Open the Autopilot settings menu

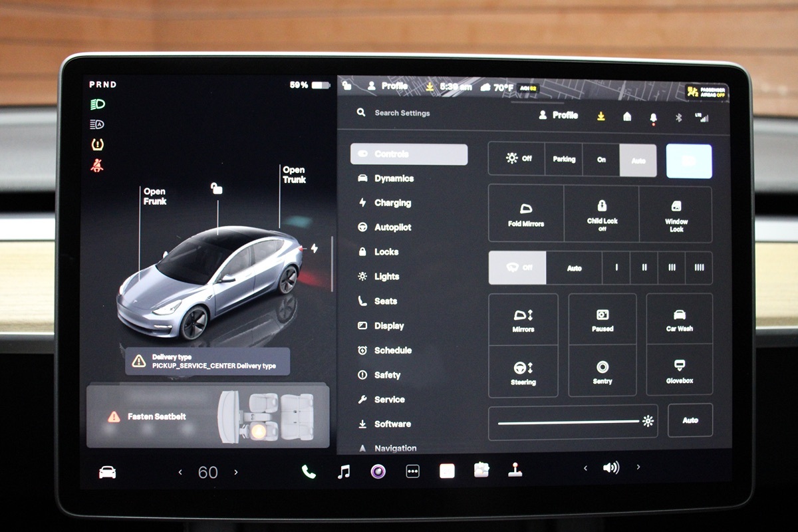tap(392, 227)
